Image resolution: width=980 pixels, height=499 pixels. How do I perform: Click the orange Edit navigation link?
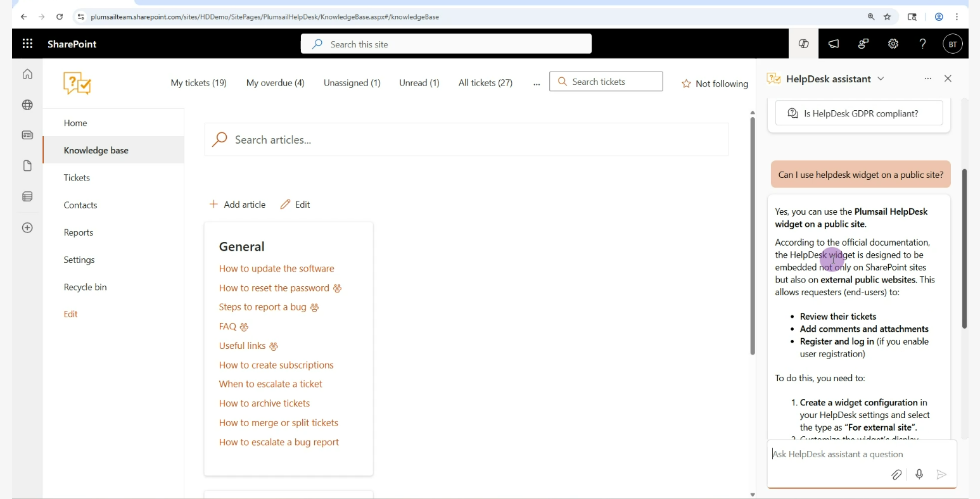71,314
